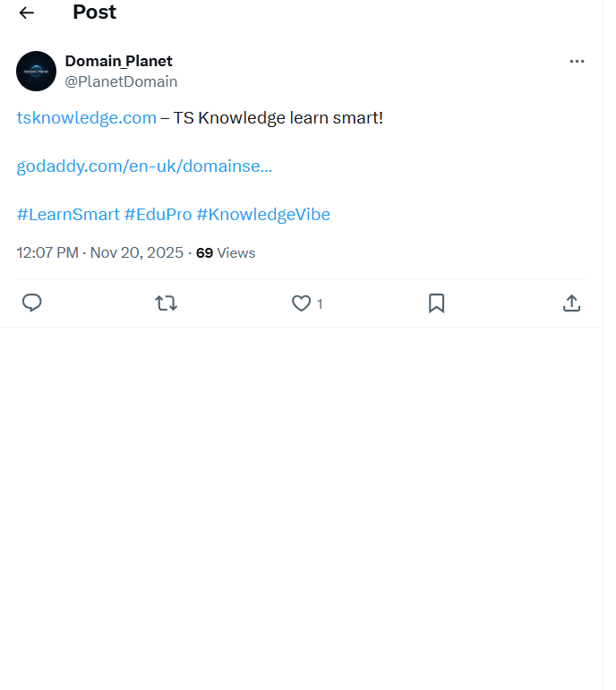
Task: Like the post with the heart icon
Action: [x=301, y=303]
